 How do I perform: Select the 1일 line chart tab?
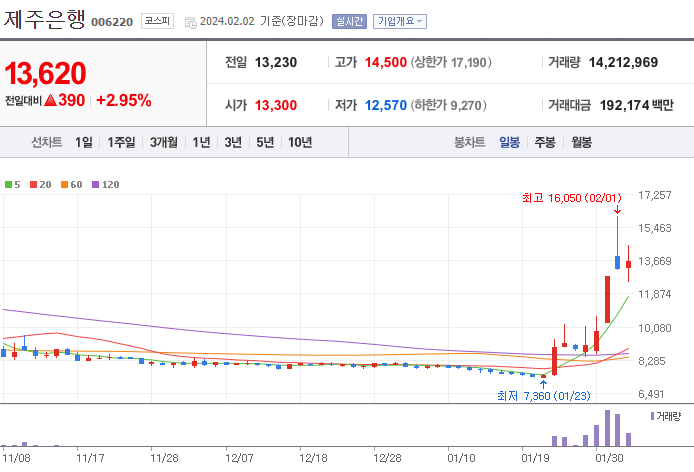coord(84,142)
